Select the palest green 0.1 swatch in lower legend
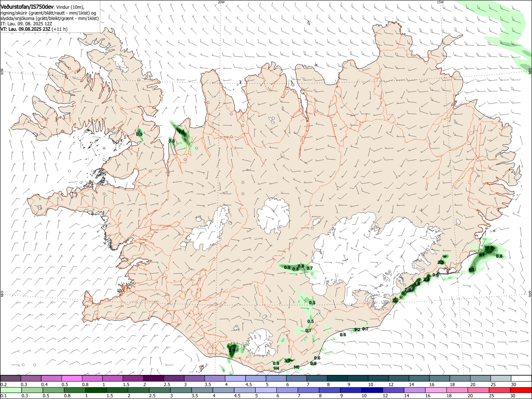 tap(10, 390)
